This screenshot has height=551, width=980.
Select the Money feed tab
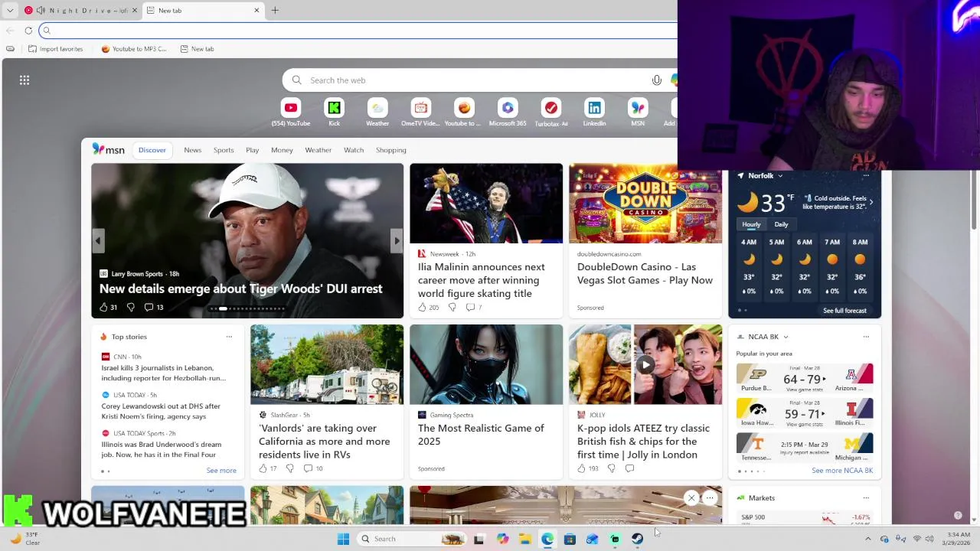[282, 150]
